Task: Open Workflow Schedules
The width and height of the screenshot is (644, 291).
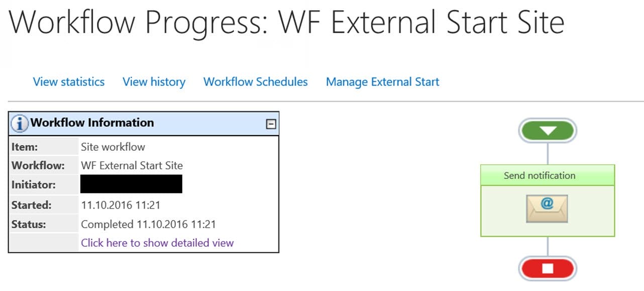Action: click(x=255, y=81)
